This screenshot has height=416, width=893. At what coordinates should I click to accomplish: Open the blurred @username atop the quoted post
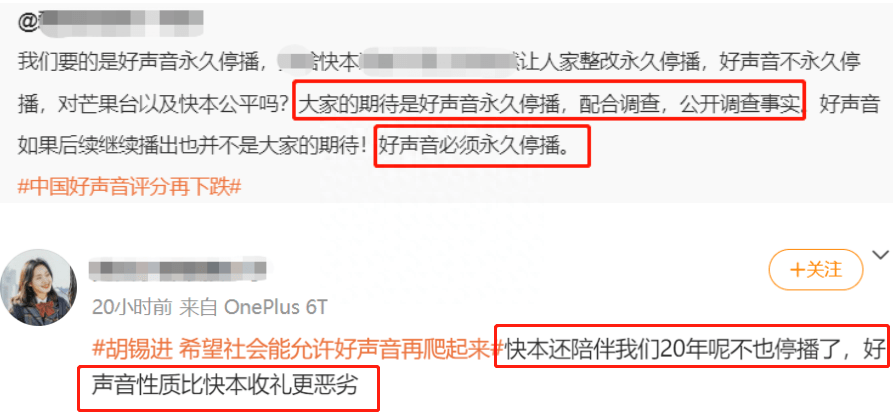click(x=110, y=22)
